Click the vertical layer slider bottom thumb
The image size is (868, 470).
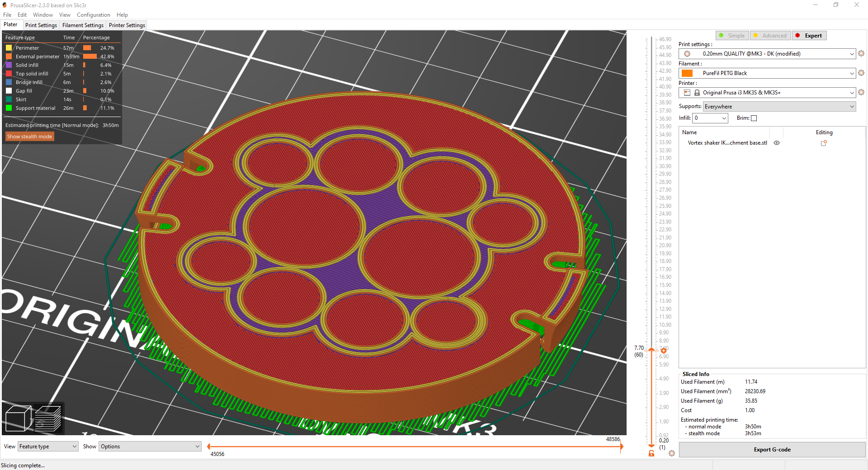pos(651,446)
